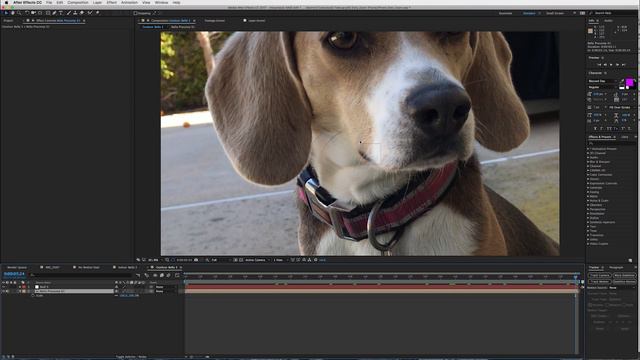Open the Apple menu
The image size is (640, 360).
6,2
